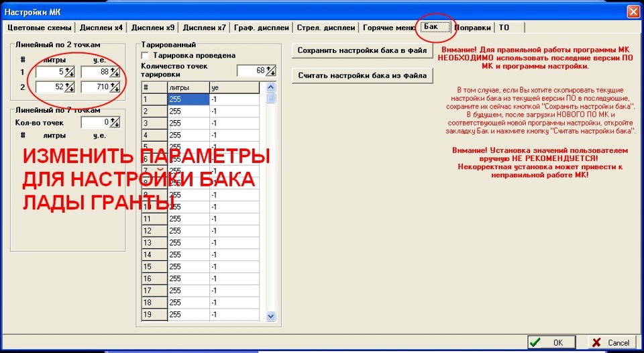Switch to the Дисплеи x4 tab
Screen dimensions: 644x353
pyautogui.click(x=101, y=28)
